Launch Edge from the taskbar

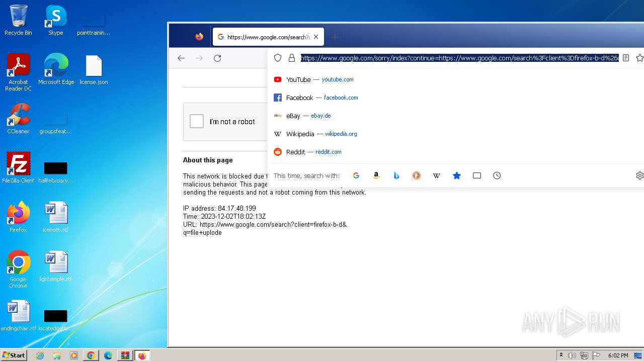[108, 355]
